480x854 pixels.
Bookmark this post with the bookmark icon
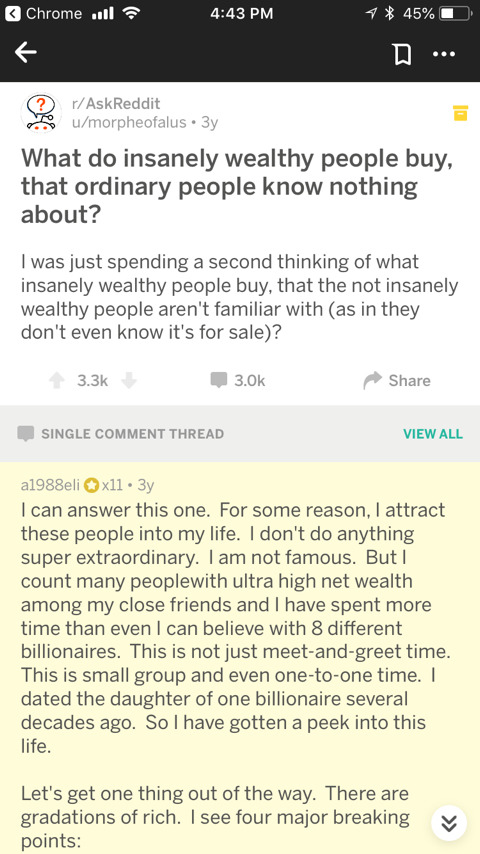pos(402,54)
